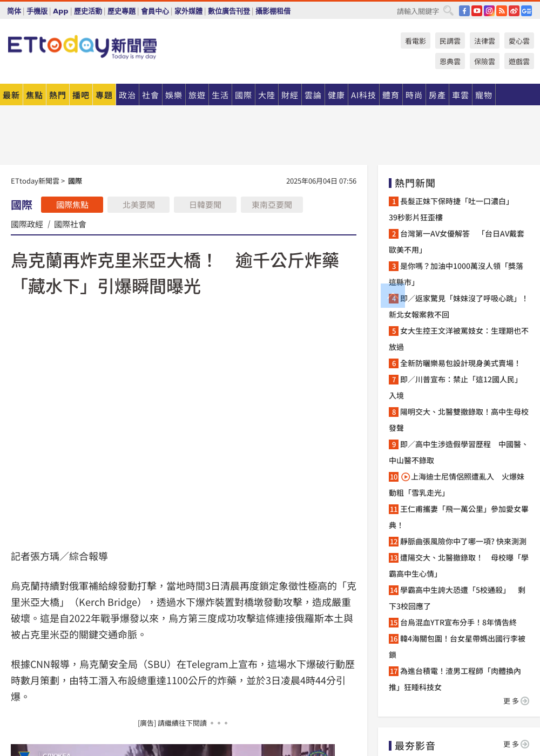The width and height of the screenshot is (540, 756).
Task: Open the 國際 navigation item
Action: tap(244, 95)
